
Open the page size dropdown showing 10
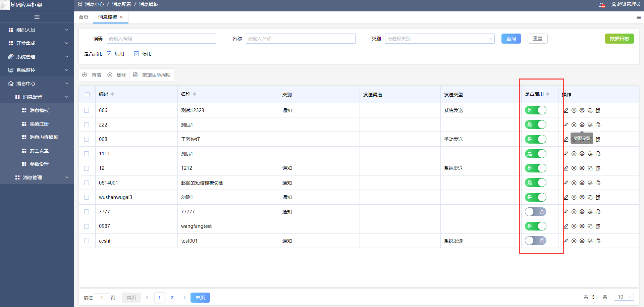[x=624, y=297]
